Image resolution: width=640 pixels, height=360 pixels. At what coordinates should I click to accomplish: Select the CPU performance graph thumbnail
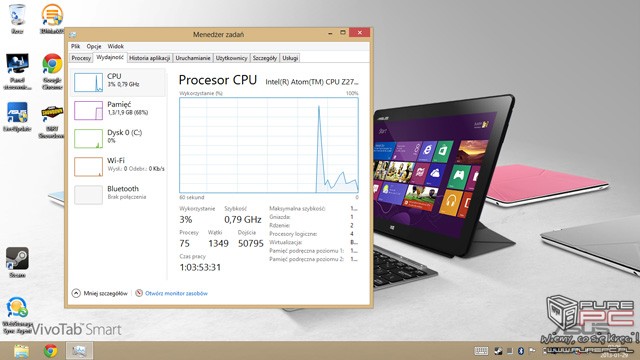point(88,82)
